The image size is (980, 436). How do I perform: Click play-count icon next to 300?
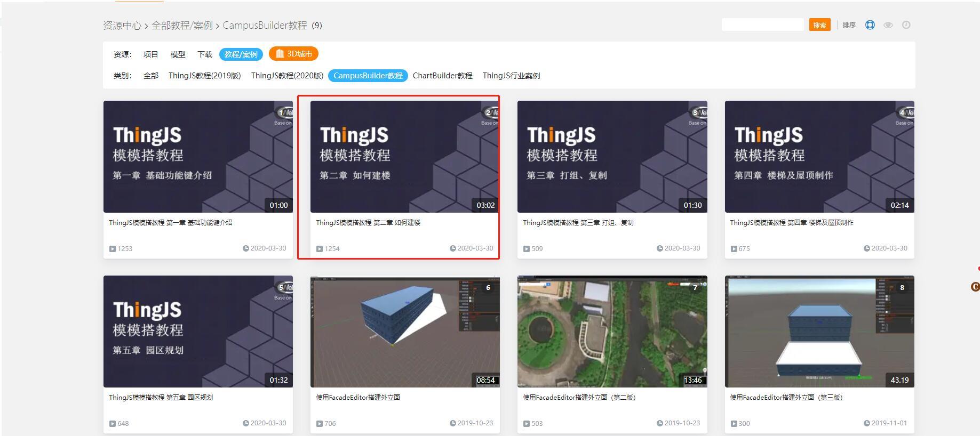coord(734,424)
